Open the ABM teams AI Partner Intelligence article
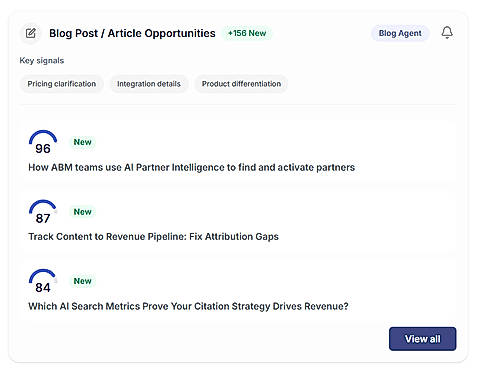Image resolution: width=478 pixels, height=368 pixels. 191,167
